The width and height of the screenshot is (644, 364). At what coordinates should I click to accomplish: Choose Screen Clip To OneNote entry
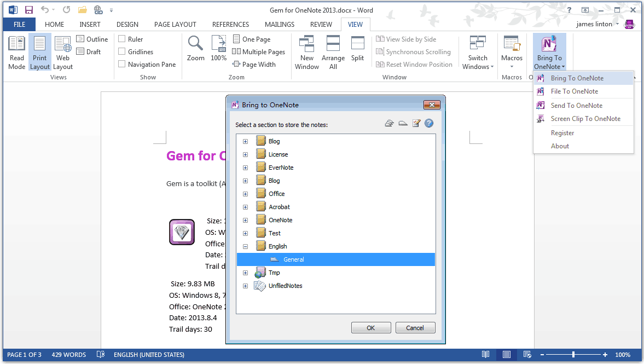click(x=583, y=119)
